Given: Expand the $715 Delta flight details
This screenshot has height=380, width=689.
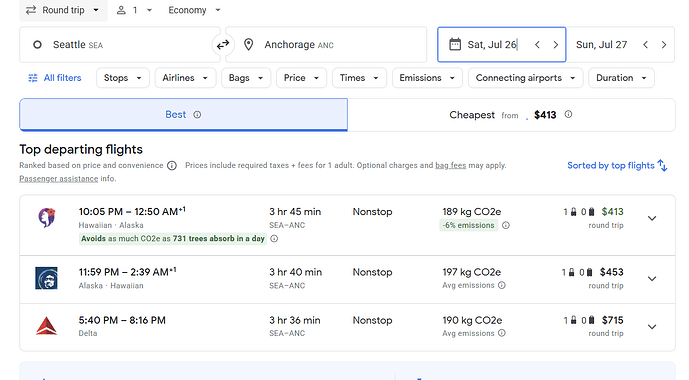Looking at the screenshot, I should (x=652, y=327).
